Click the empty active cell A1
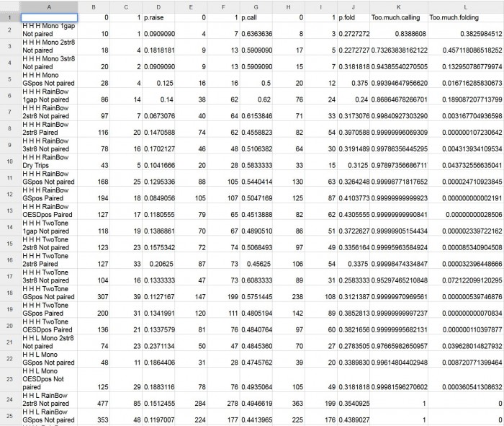Image resolution: width=504 pixels, height=426 pixels. click(49, 18)
